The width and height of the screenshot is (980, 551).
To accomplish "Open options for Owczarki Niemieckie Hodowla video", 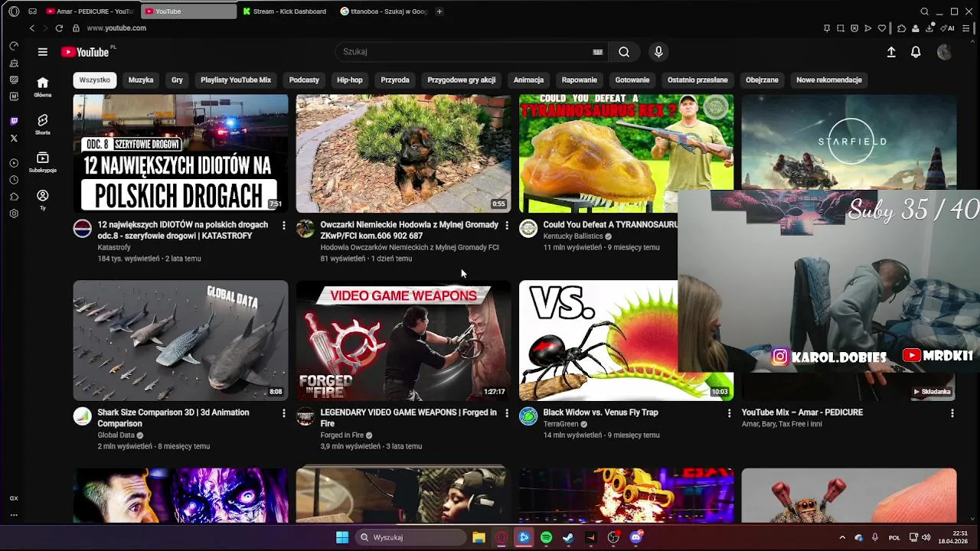I will (x=506, y=225).
